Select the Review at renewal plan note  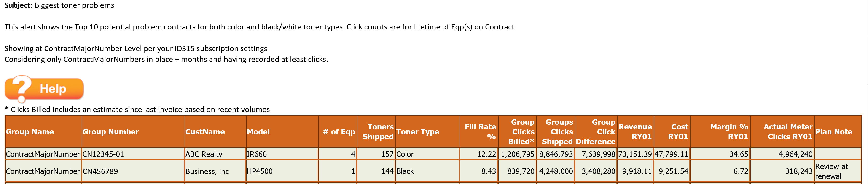(831, 171)
